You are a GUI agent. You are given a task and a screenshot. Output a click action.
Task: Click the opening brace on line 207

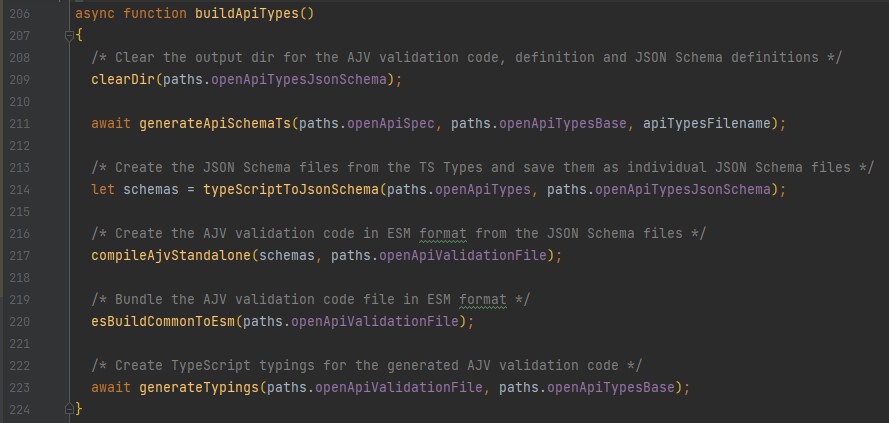pos(79,36)
